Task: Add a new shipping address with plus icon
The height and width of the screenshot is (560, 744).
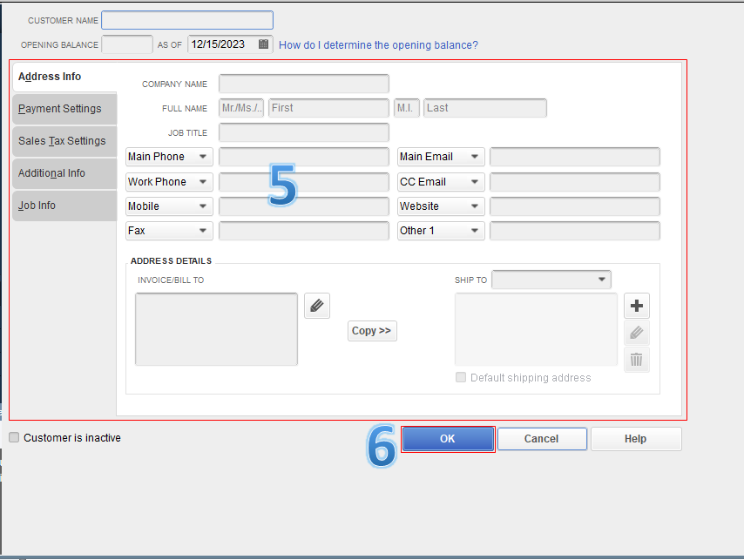Action: coord(636,306)
